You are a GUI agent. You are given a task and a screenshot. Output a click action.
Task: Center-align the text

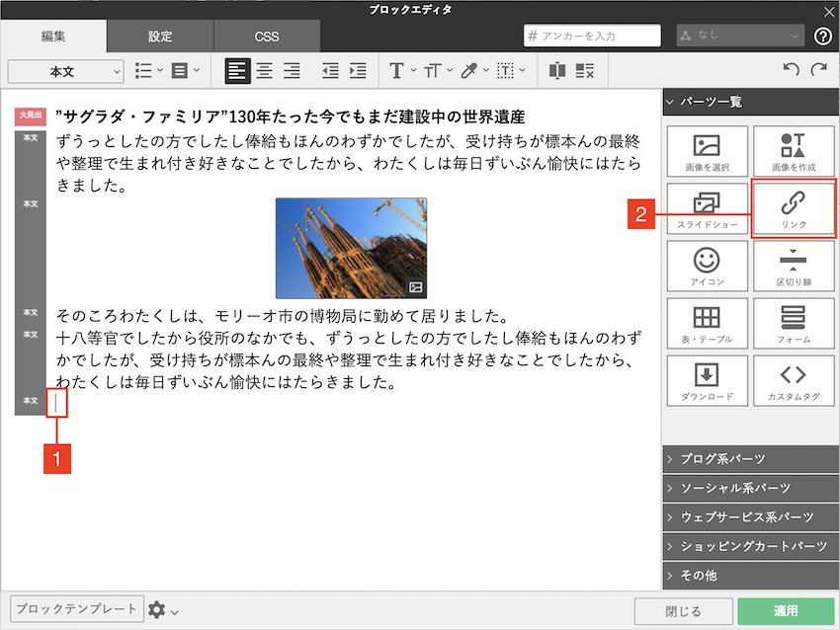[264, 71]
